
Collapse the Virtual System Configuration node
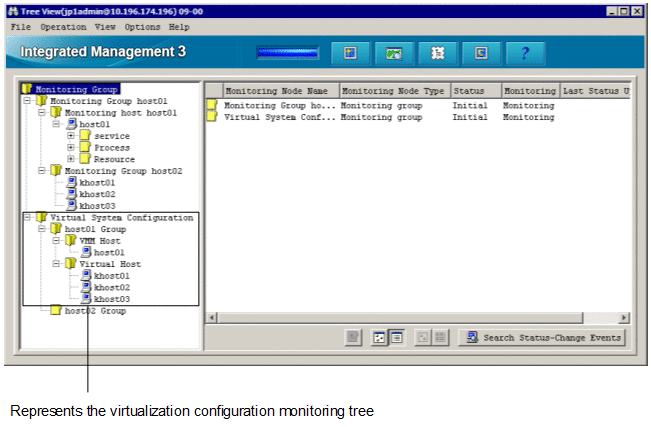[x=26, y=217]
